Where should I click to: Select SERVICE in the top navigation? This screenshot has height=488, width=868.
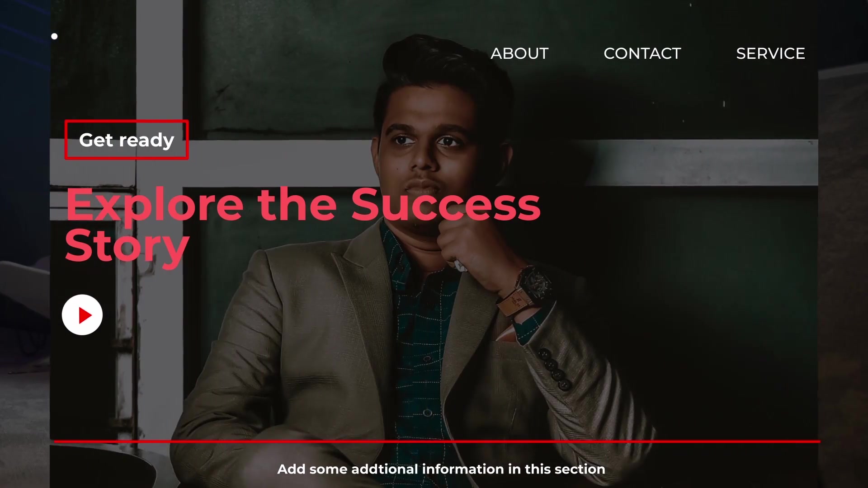pos(770,53)
